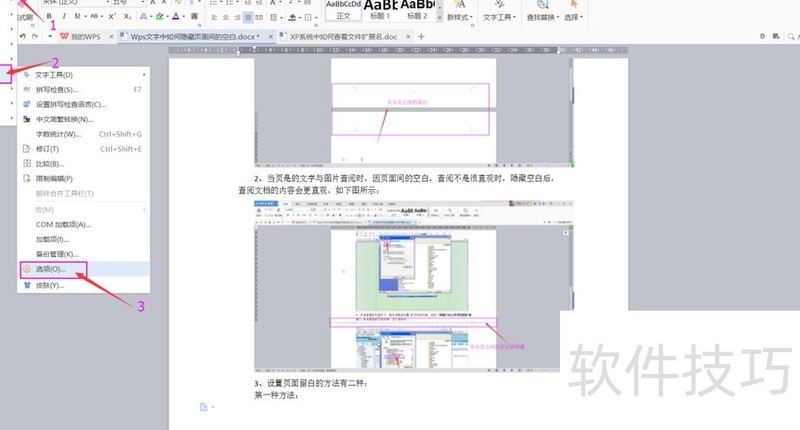Toggle italic formatting (I)
The image size is (800, 430).
(x=64, y=16)
